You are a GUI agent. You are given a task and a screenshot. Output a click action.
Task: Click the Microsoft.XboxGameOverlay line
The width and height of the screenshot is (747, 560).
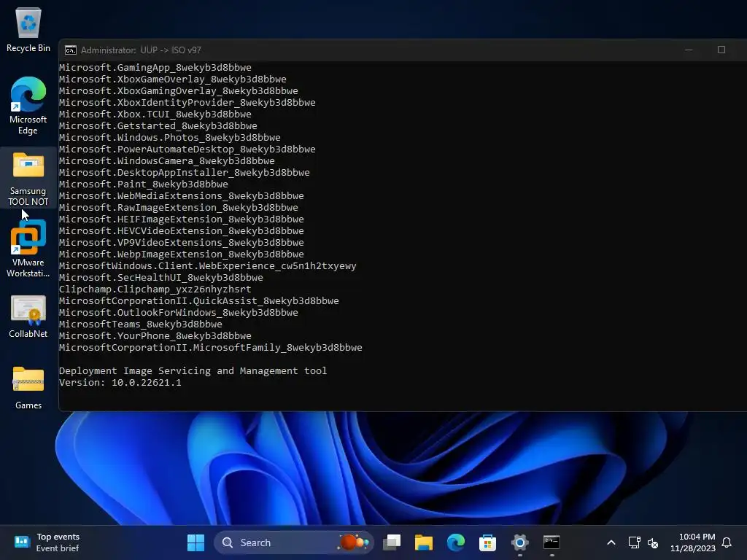[173, 79]
